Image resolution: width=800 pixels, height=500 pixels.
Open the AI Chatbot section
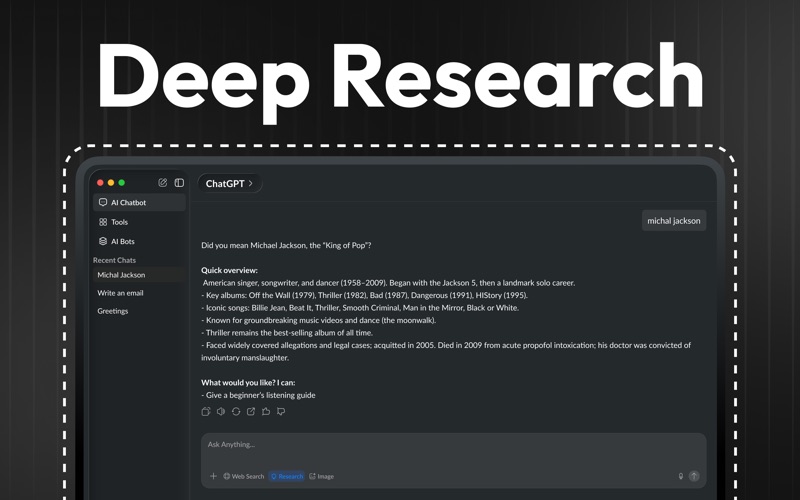pyautogui.click(x=139, y=203)
